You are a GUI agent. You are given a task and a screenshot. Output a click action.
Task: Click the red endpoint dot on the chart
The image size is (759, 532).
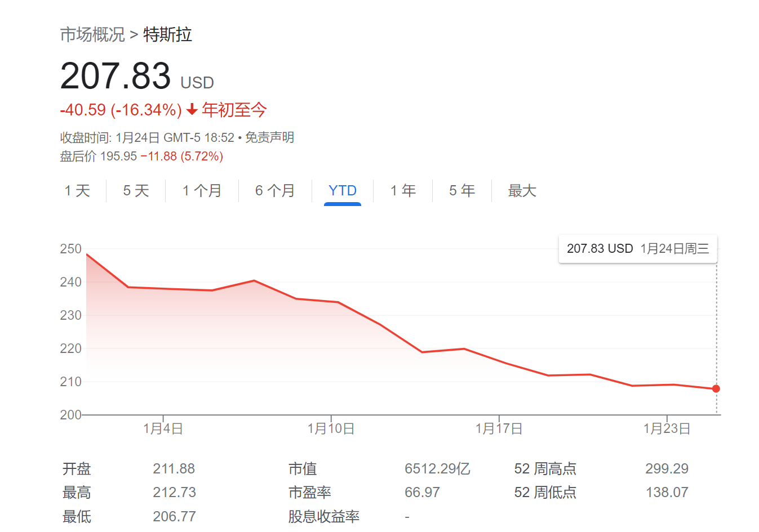[x=716, y=388]
